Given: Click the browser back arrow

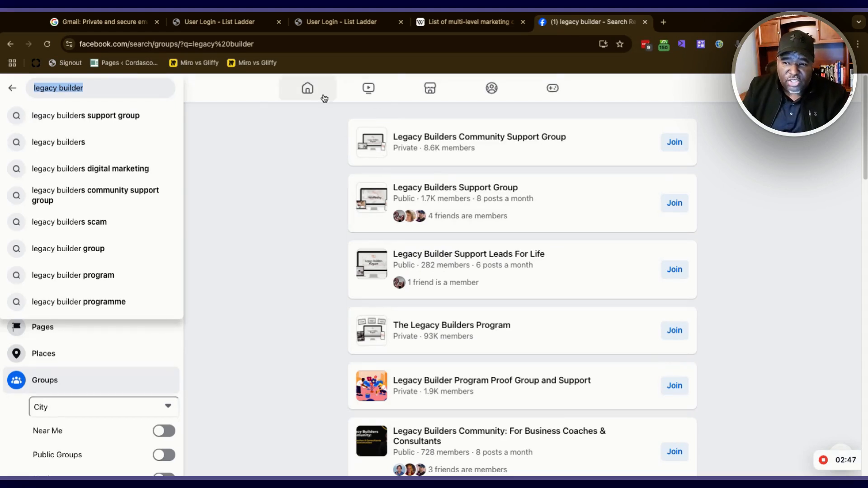Looking at the screenshot, I should tap(10, 44).
